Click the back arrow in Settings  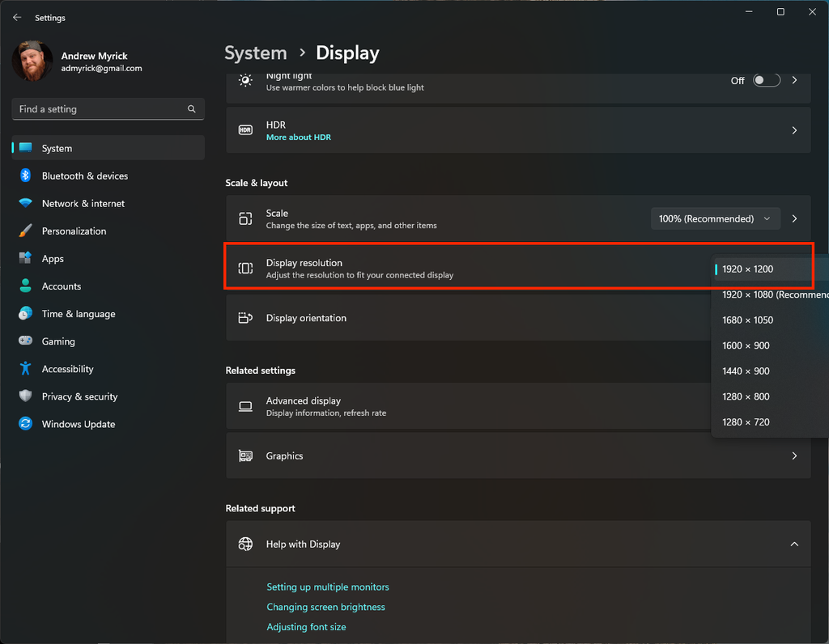coord(17,17)
